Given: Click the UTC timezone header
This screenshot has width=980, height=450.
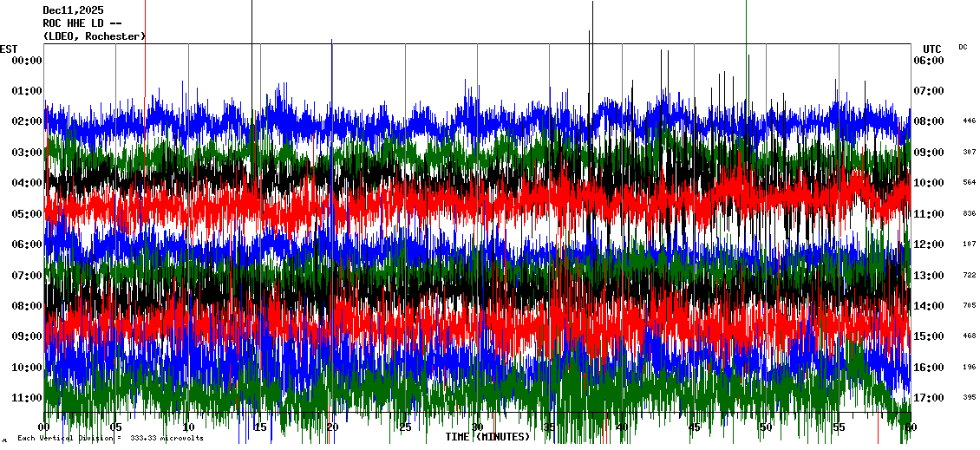Looking at the screenshot, I should click(x=932, y=49).
